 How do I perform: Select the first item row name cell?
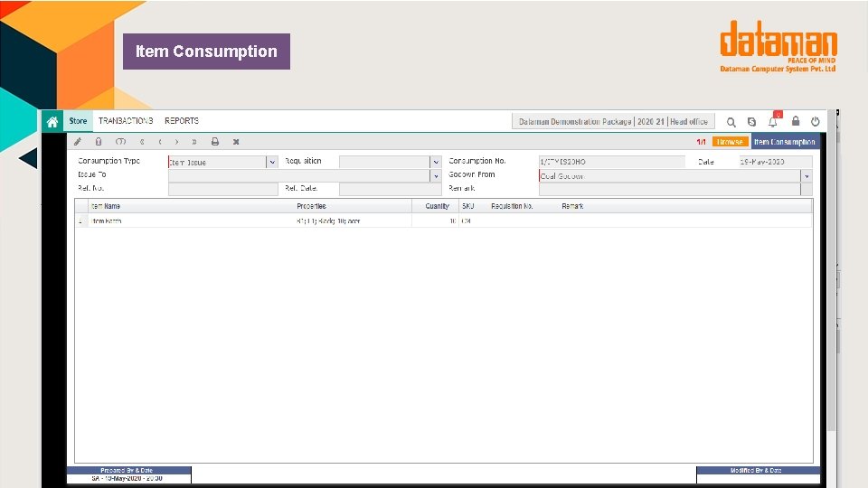pyautogui.click(x=191, y=221)
